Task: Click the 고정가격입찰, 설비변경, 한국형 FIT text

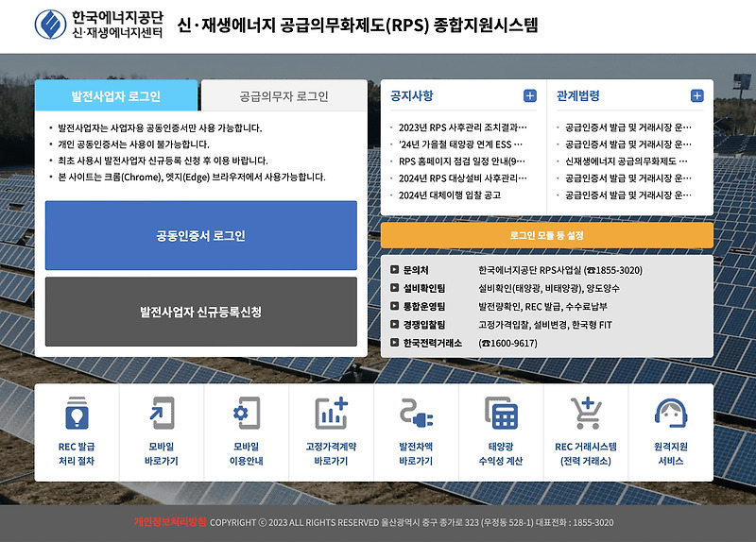Action: [545, 325]
